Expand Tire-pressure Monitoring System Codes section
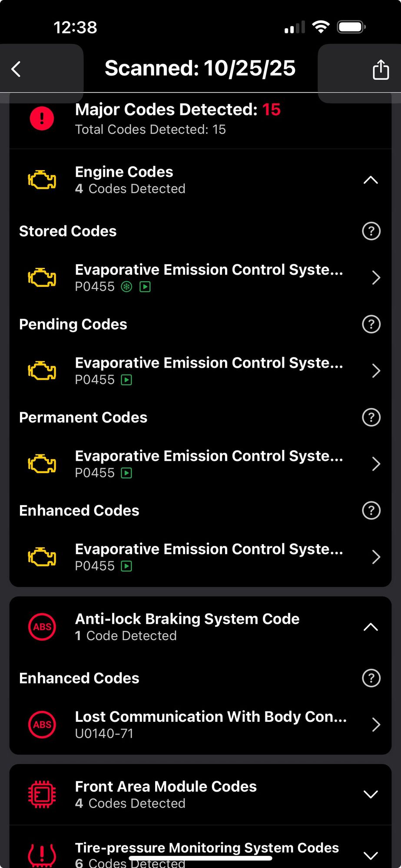The image size is (401, 868). click(x=371, y=855)
